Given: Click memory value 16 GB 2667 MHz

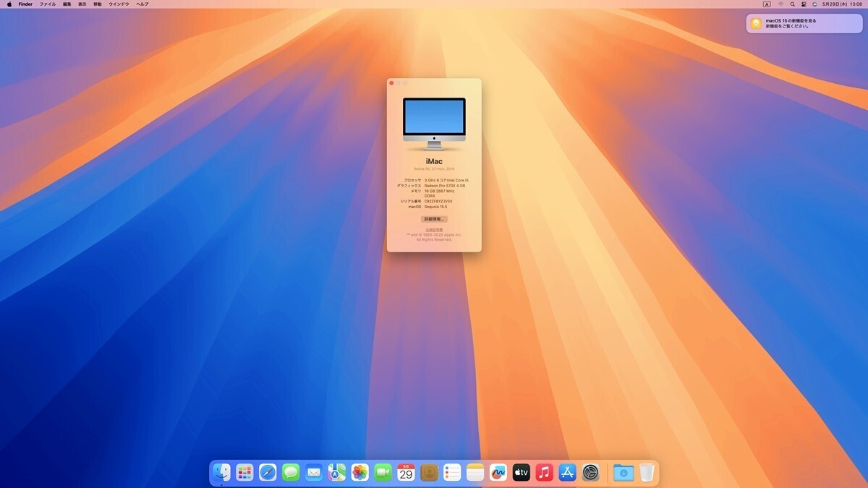Looking at the screenshot, I should point(439,191).
